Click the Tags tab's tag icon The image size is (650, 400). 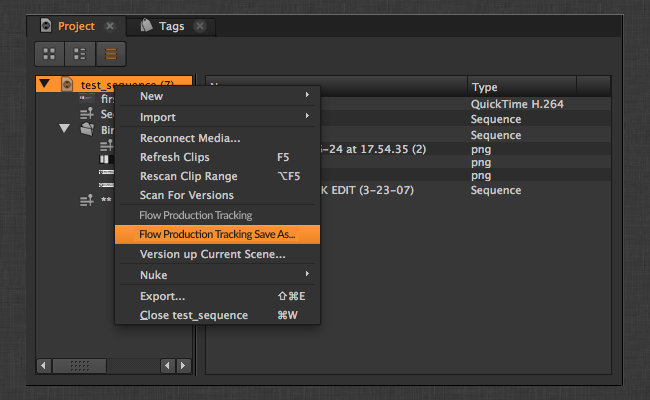(146, 26)
